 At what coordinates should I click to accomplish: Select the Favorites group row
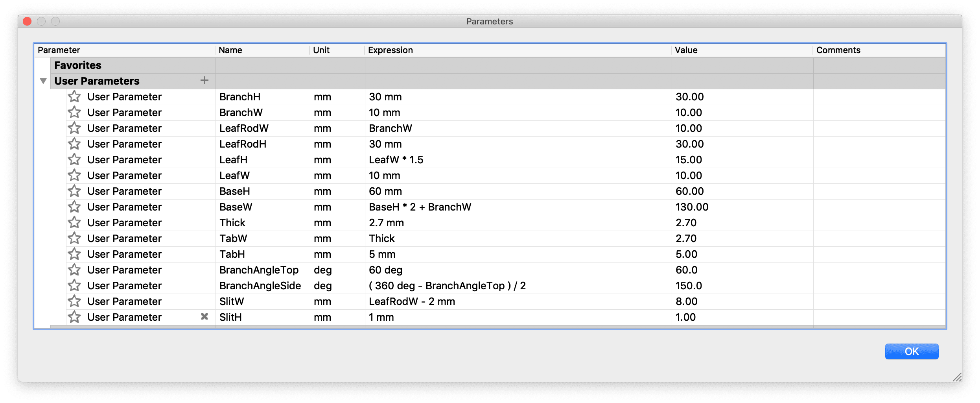tap(78, 65)
